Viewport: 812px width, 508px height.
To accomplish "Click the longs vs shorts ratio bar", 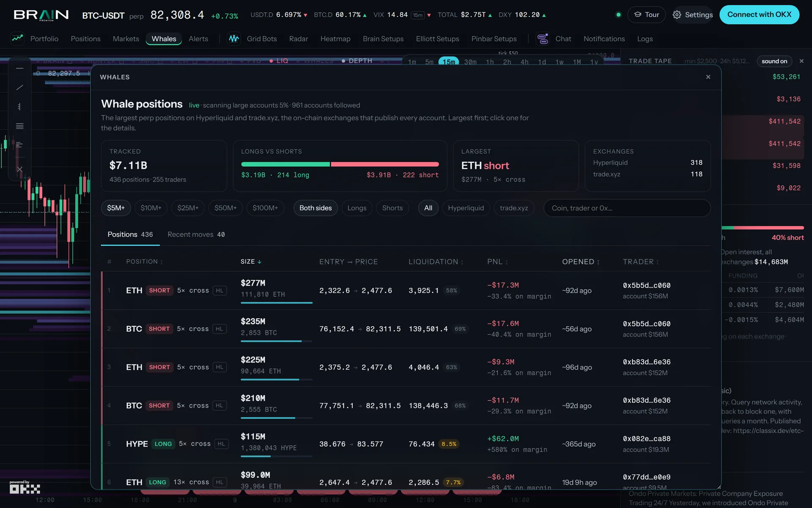I will (x=340, y=164).
